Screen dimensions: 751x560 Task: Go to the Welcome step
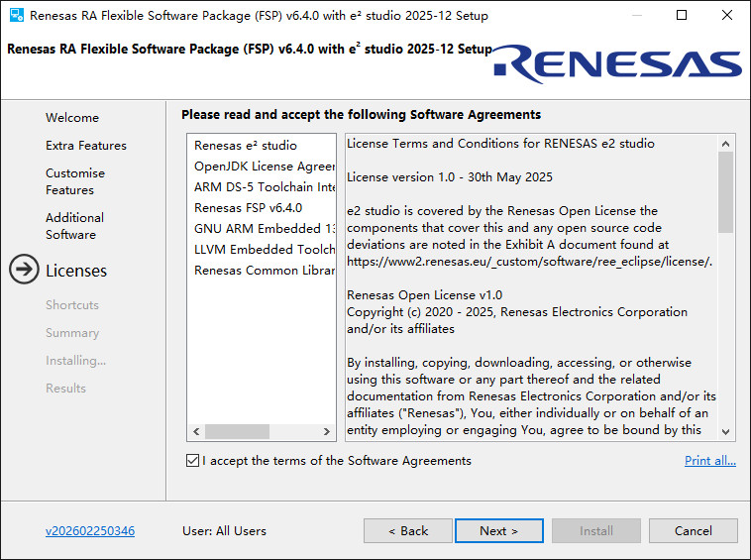coord(72,118)
